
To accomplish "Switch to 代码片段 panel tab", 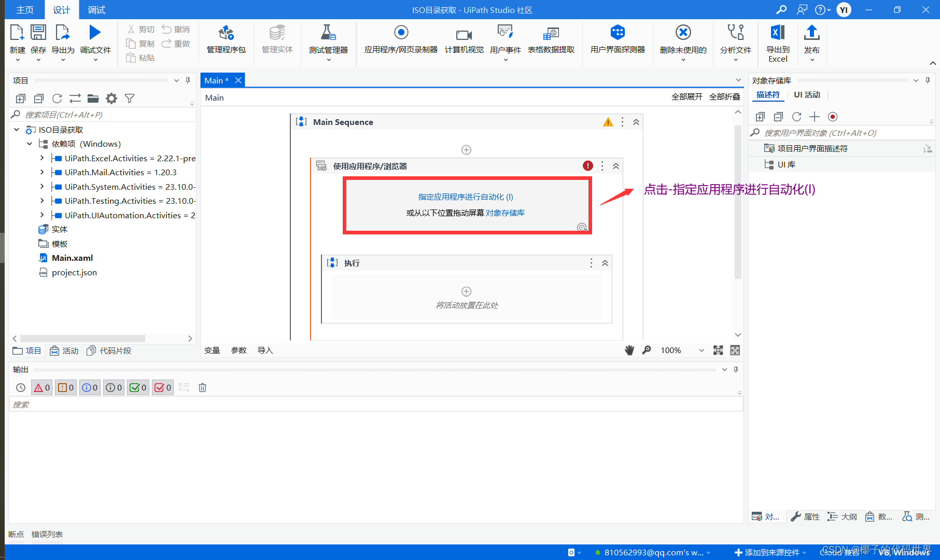I will pos(109,351).
